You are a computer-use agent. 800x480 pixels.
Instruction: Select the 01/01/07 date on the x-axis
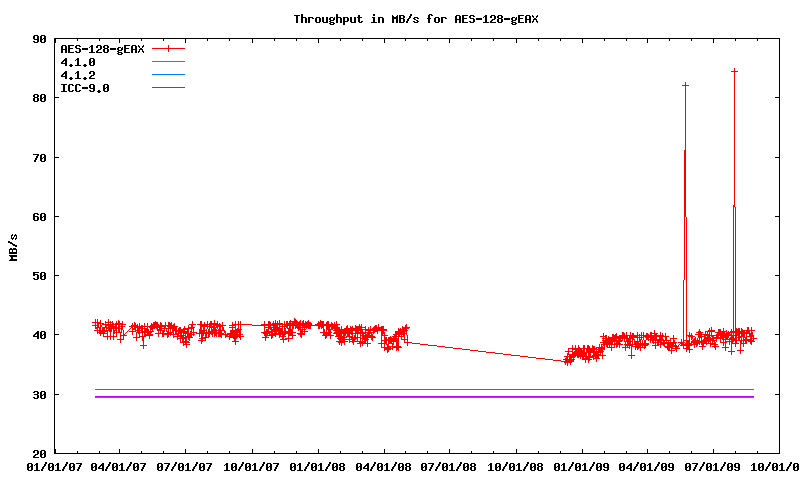pos(54,466)
